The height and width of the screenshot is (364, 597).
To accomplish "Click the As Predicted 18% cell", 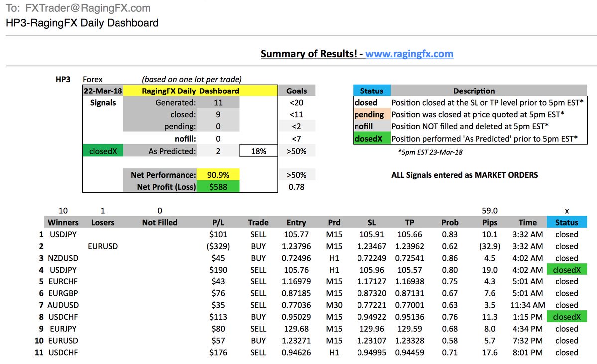I will (258, 151).
